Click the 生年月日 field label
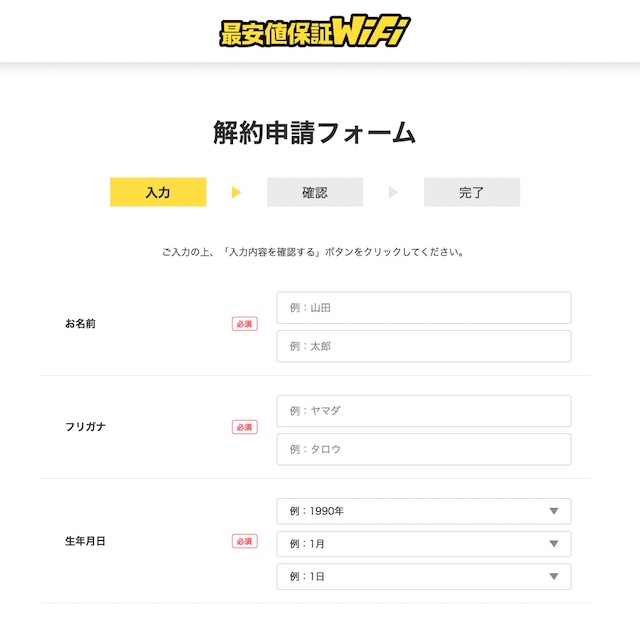This screenshot has height=627, width=640. [85, 541]
